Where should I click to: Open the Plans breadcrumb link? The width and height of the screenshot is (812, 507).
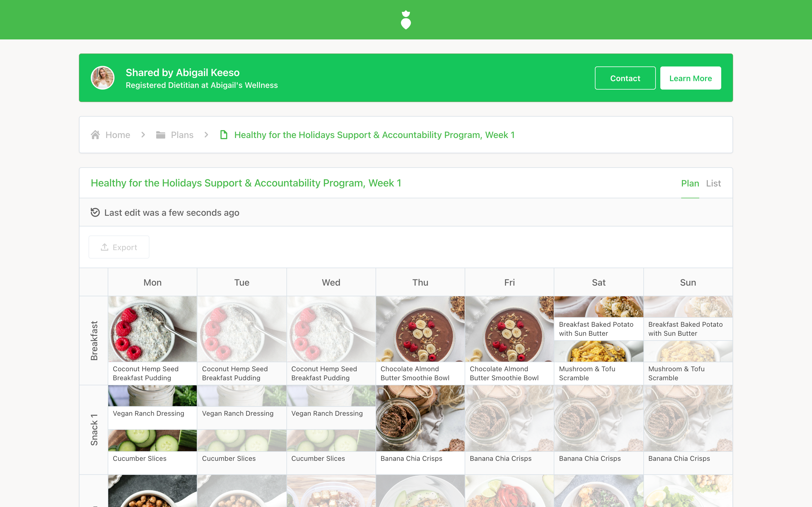182,135
